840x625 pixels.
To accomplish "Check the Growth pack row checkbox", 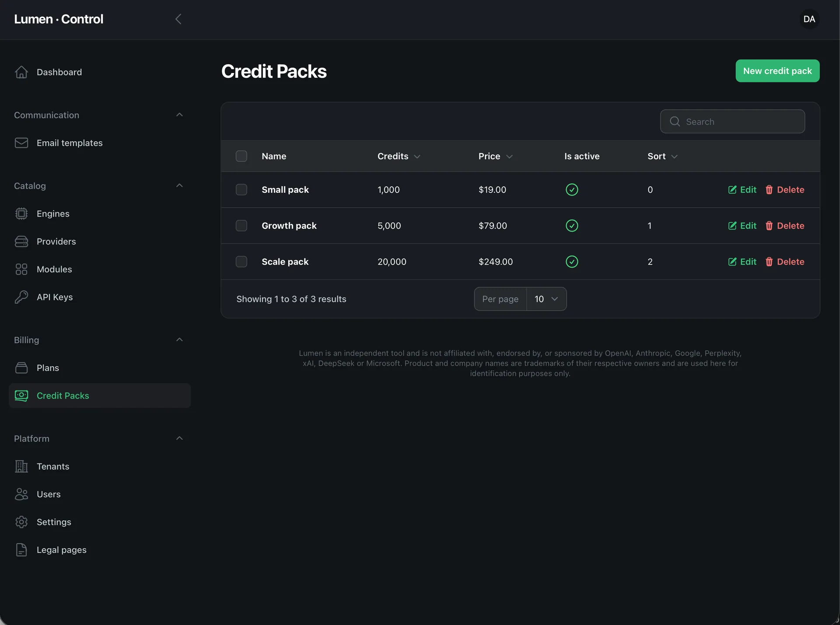I will 241,226.
